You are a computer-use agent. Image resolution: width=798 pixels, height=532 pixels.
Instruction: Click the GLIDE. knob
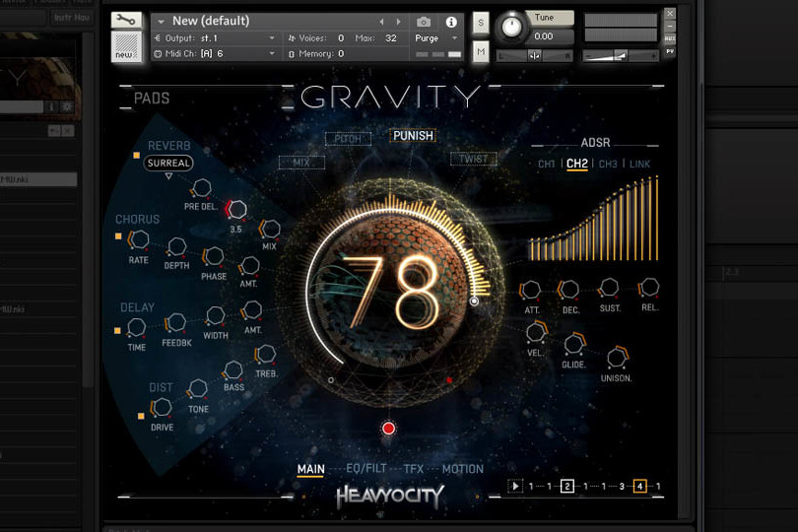[x=574, y=344]
